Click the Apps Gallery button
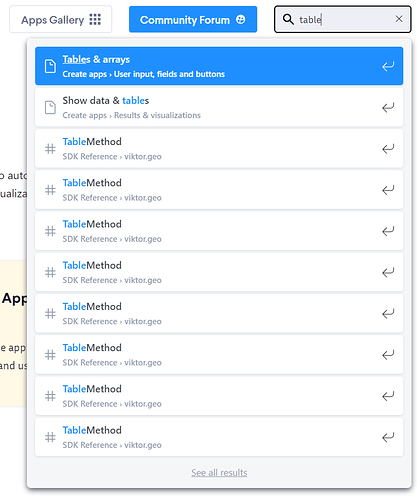The width and height of the screenshot is (417, 499). pos(61,19)
